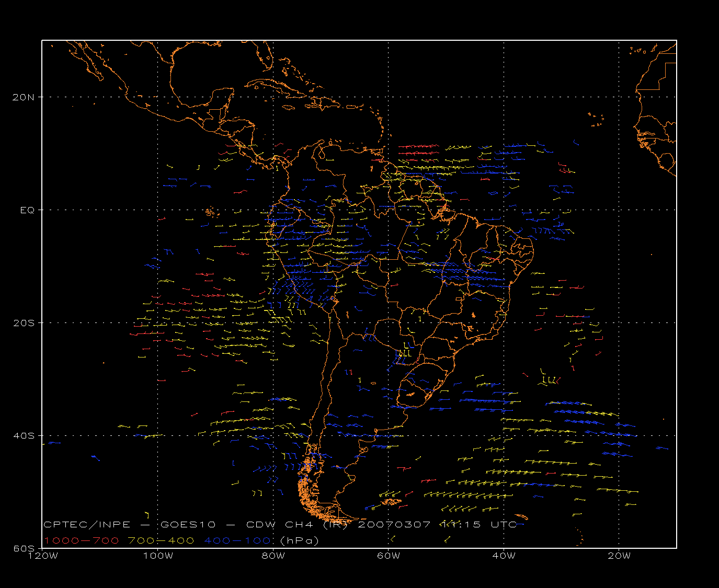Click the blue 400-100 legend entry

tap(237, 540)
